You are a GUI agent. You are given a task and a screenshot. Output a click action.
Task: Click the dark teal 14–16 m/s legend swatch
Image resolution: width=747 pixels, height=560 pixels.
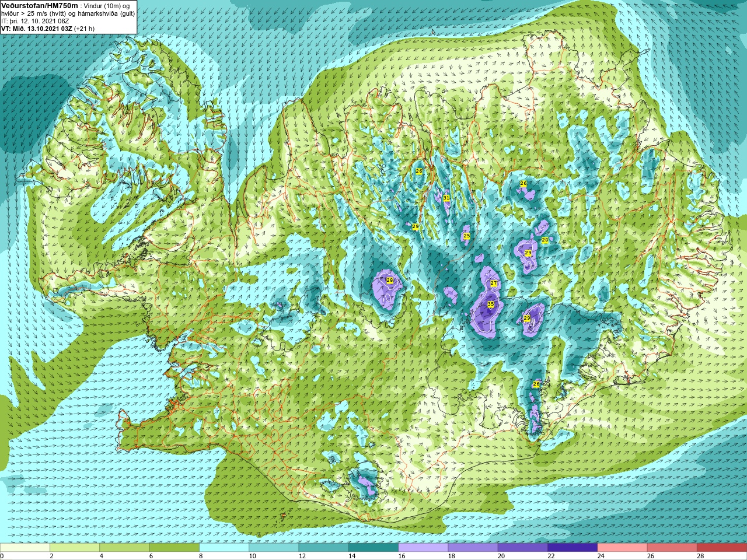click(373, 548)
